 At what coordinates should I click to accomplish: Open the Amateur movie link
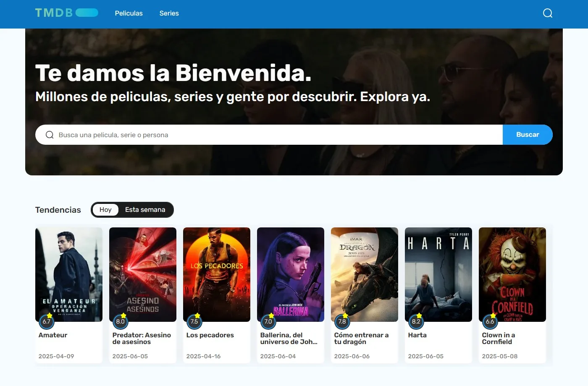(x=53, y=335)
